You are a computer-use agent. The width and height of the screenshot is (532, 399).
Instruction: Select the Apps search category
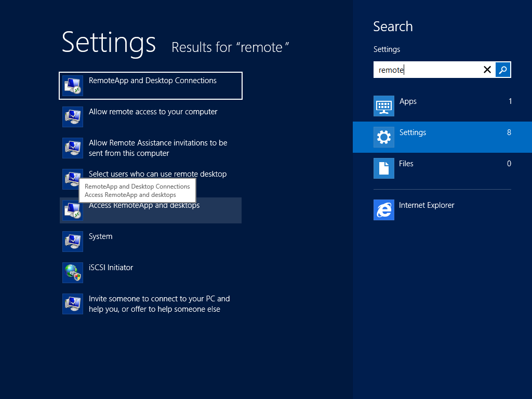(408, 101)
